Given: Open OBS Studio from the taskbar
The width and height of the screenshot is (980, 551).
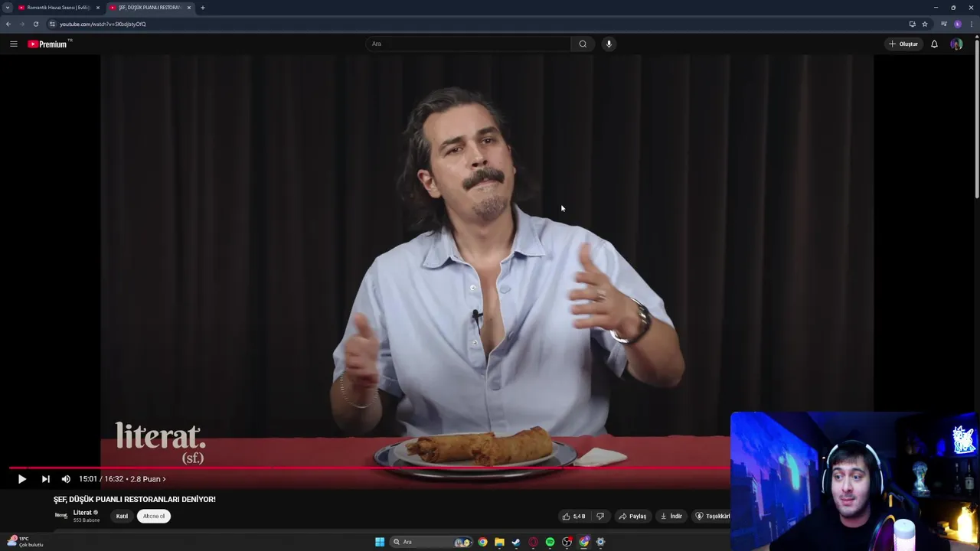Looking at the screenshot, I should coord(567,542).
